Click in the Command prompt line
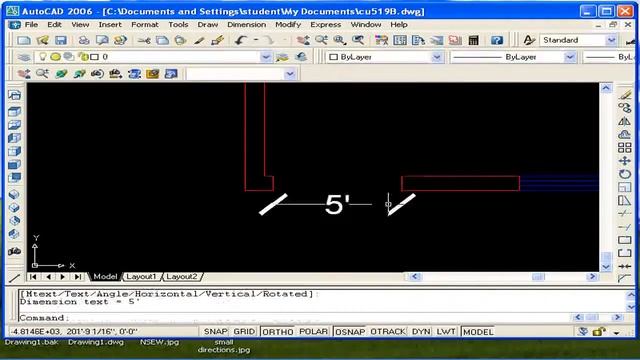Screen dimensions: 640x360 [294, 318]
